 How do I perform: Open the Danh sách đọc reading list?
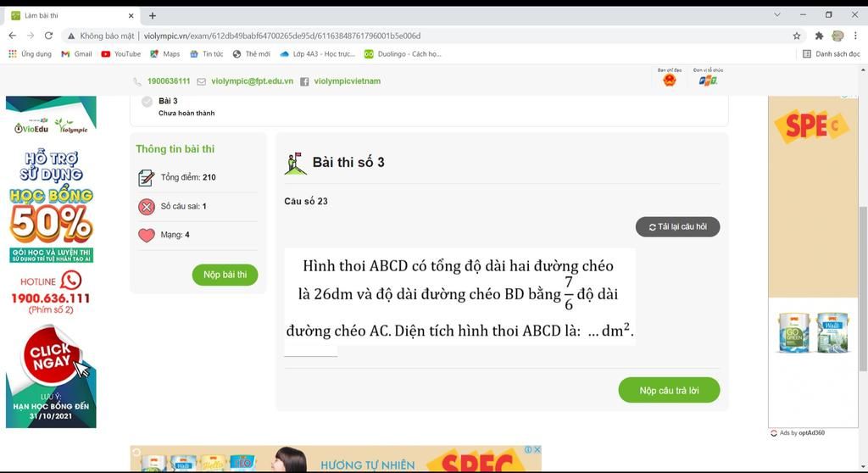pyautogui.click(x=832, y=53)
